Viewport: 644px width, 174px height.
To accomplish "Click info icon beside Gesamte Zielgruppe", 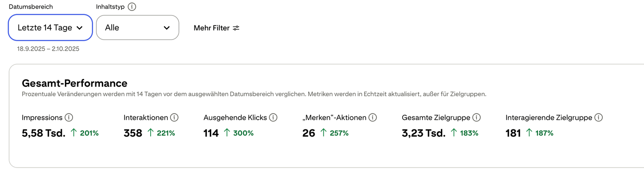I will click(476, 117).
